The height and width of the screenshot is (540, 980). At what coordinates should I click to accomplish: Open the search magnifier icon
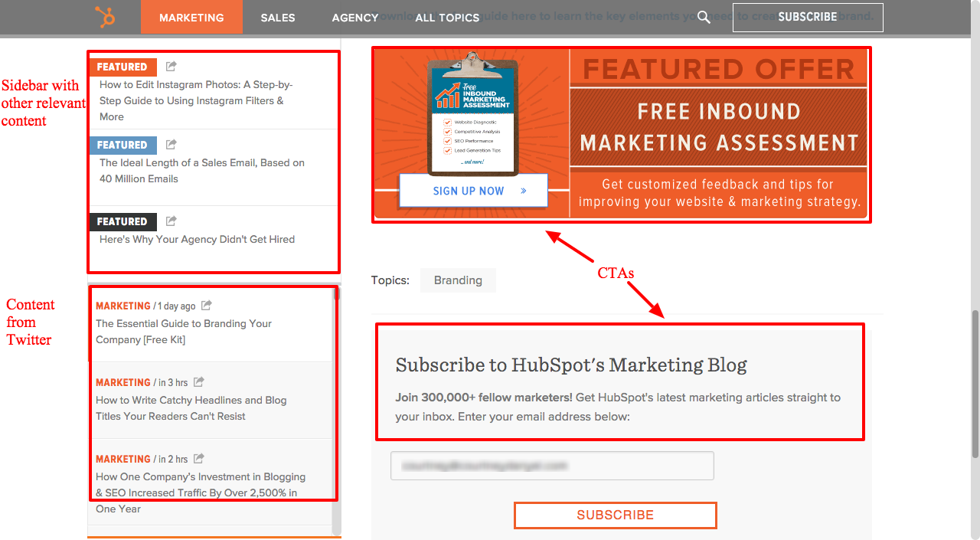pyautogui.click(x=704, y=17)
